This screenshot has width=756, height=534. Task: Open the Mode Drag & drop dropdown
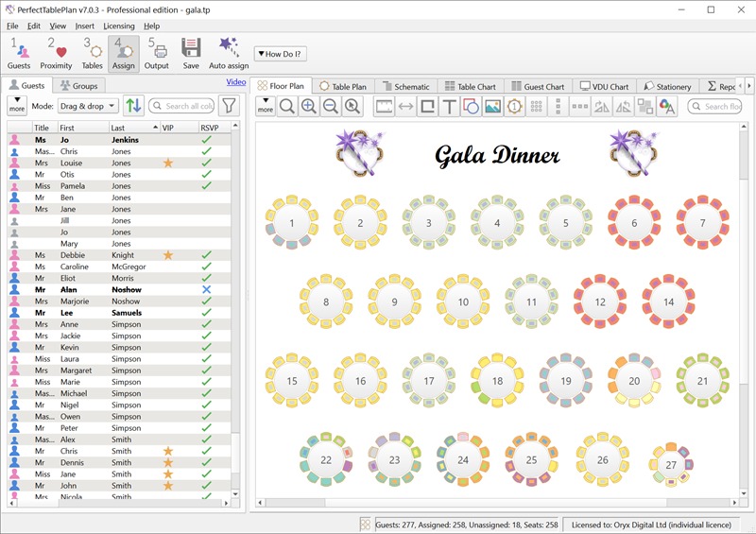pos(88,106)
